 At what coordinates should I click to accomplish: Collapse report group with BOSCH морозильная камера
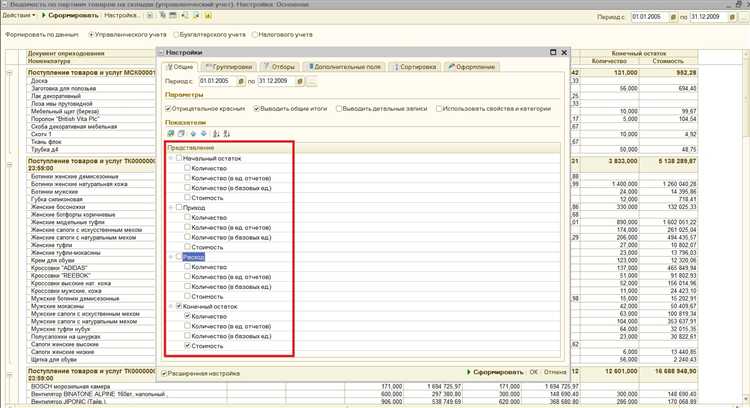(x=10, y=375)
